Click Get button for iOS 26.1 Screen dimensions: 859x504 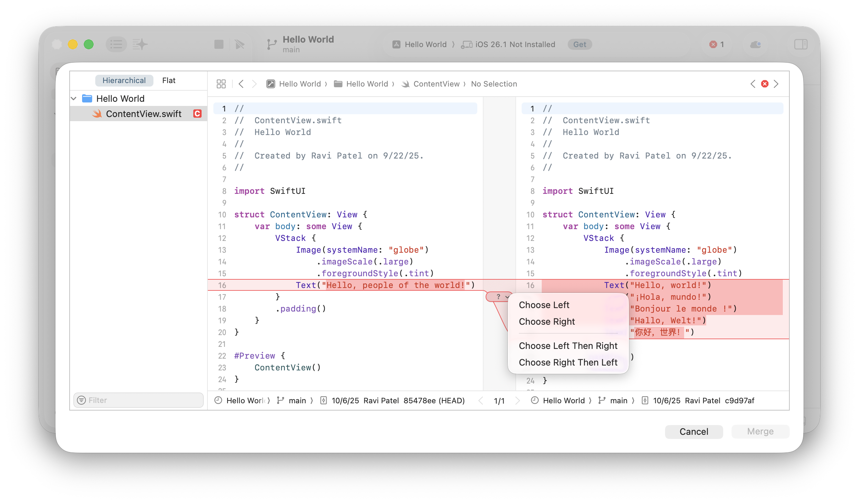[579, 44]
